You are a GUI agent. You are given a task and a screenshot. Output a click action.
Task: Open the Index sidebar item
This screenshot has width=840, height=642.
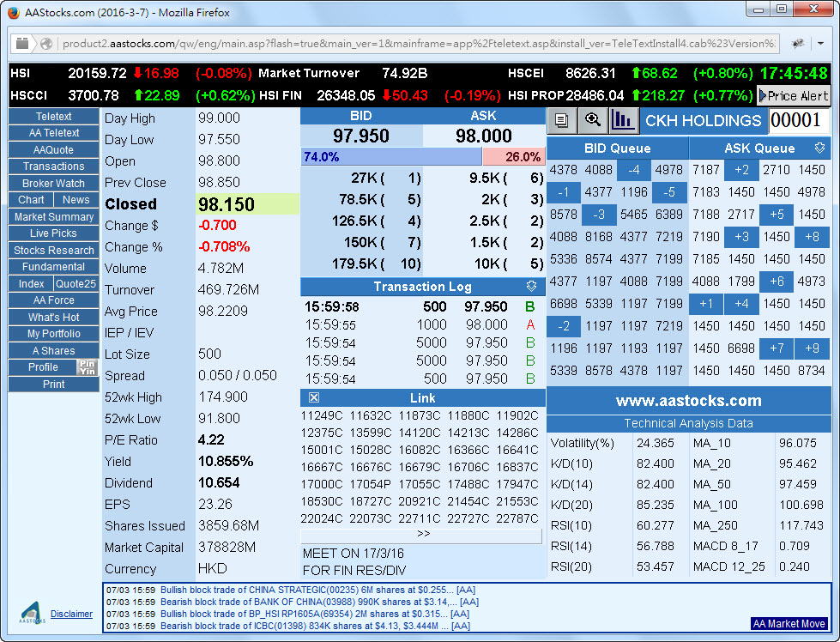(x=31, y=283)
